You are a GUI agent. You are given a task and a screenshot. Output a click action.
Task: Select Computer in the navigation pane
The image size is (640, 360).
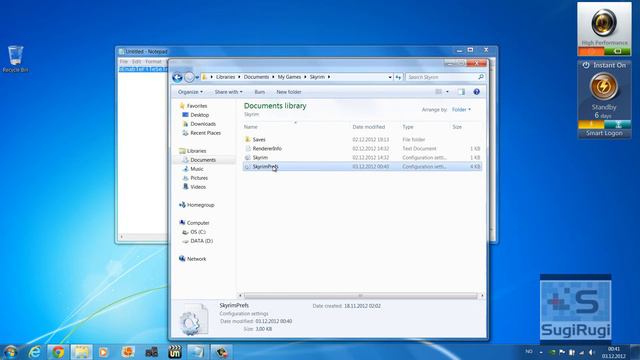pyautogui.click(x=198, y=223)
